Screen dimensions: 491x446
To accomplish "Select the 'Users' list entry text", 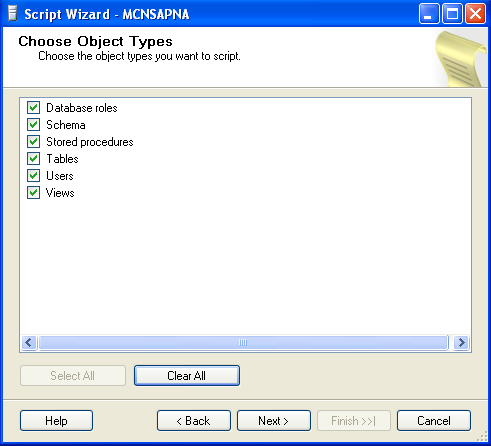I will pos(60,176).
